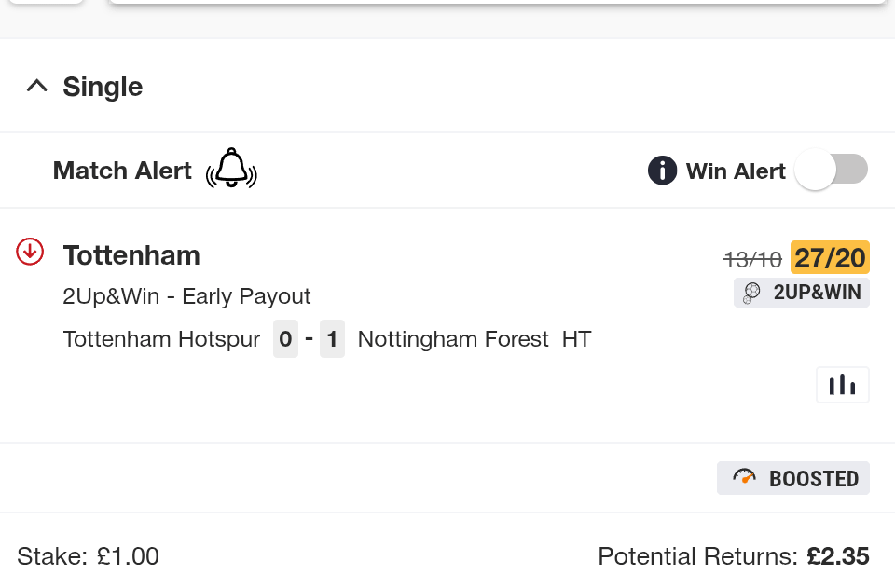The width and height of the screenshot is (895, 588).
Task: Click the Win Alert label text
Action: point(736,171)
